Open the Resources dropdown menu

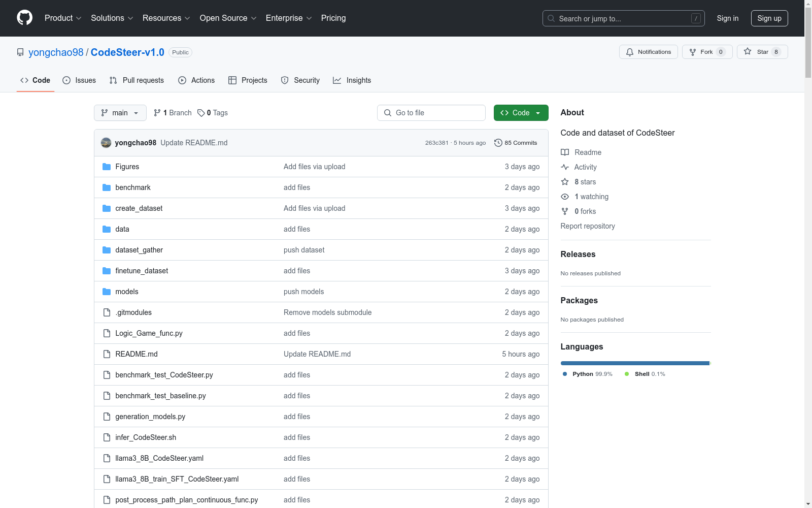click(166, 18)
